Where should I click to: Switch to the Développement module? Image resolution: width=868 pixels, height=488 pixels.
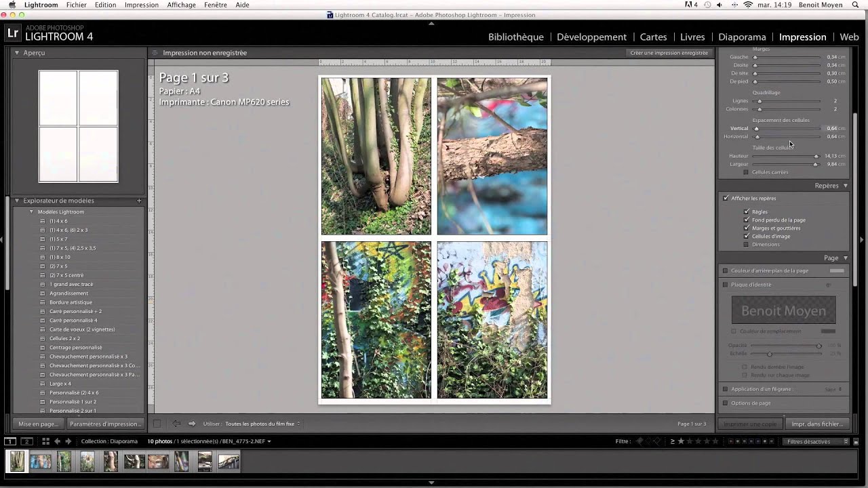click(591, 37)
